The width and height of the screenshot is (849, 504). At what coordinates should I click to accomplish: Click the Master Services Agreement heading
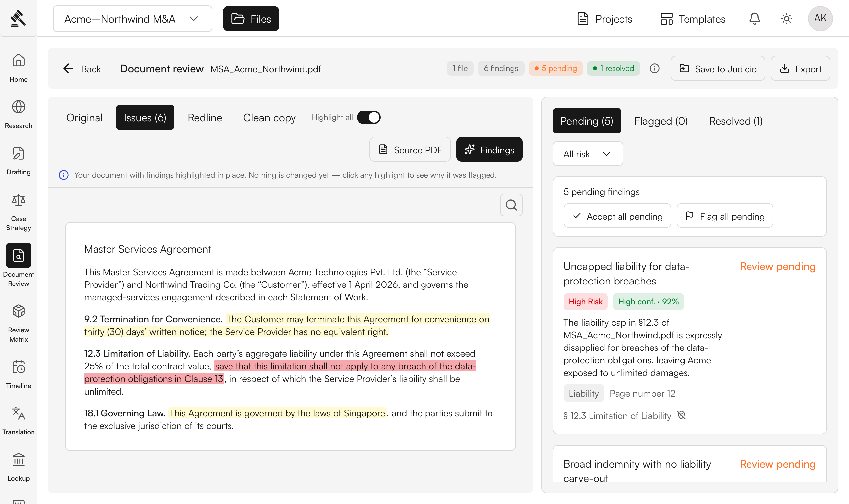pyautogui.click(x=147, y=249)
